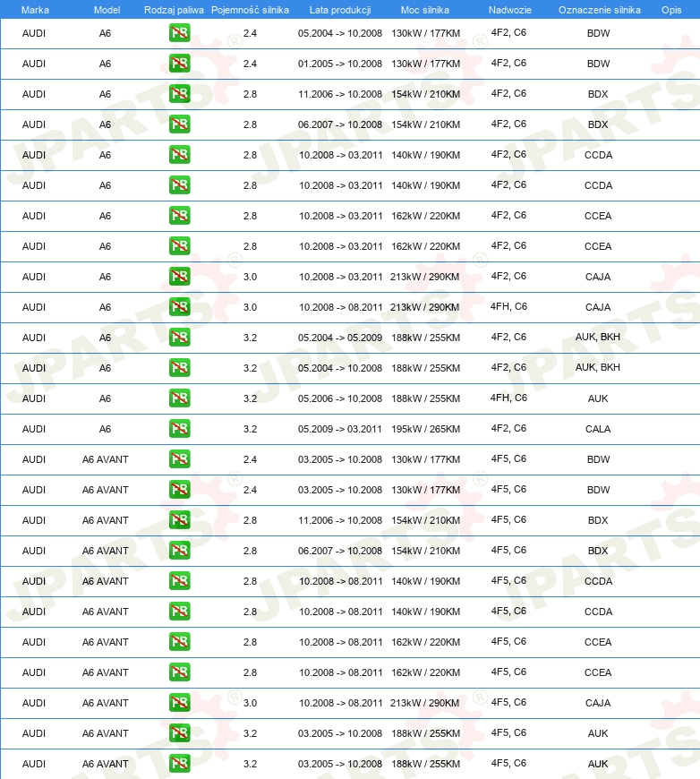Click the Oznaczenie silnika column header
Image resolution: width=700 pixels, height=779 pixels.
click(x=599, y=10)
